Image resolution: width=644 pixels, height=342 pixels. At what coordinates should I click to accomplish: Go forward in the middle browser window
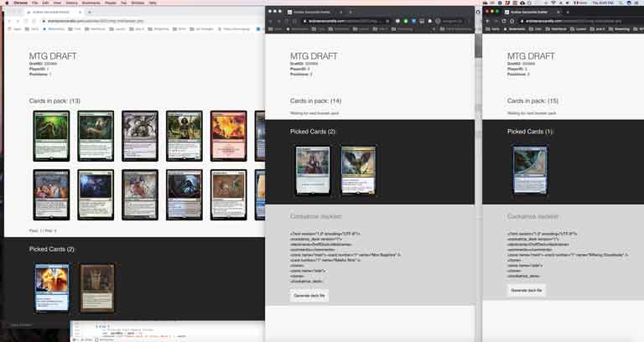pos(279,21)
